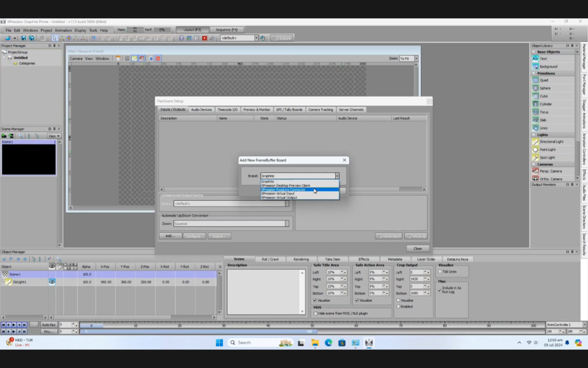Open the <default> toolbar dropdown

(257, 38)
